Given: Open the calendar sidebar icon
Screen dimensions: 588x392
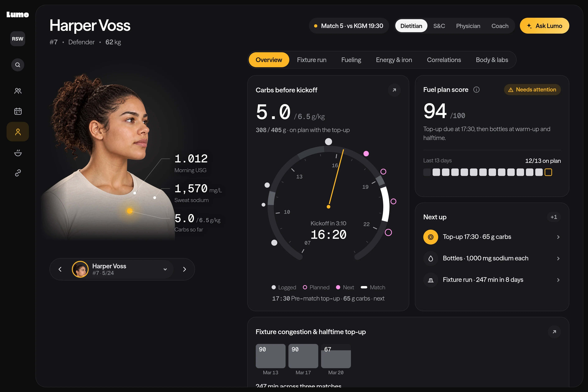Looking at the screenshot, I should pos(18,111).
